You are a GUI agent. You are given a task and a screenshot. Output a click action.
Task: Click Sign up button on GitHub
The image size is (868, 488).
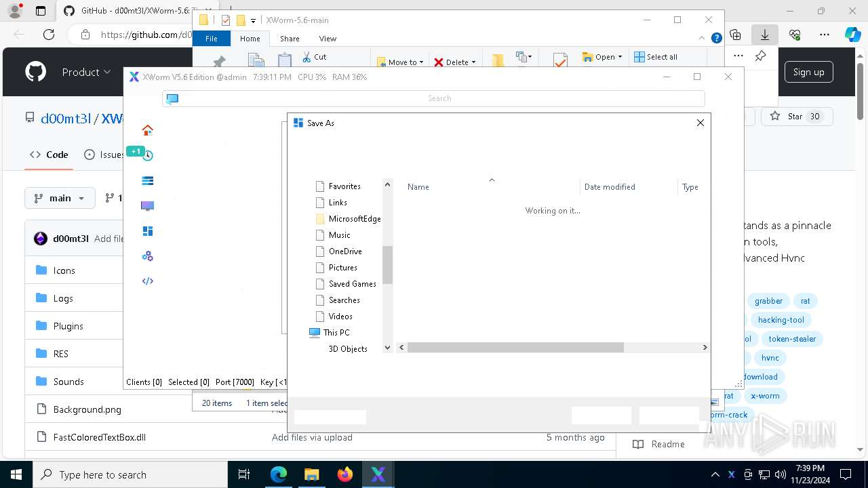(808, 72)
